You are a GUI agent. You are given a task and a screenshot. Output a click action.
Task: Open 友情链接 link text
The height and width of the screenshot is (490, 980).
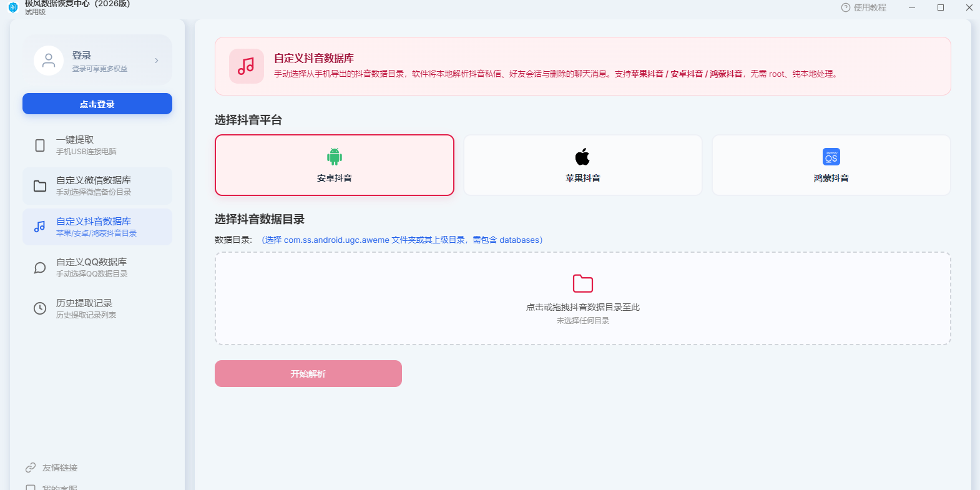[x=60, y=468]
